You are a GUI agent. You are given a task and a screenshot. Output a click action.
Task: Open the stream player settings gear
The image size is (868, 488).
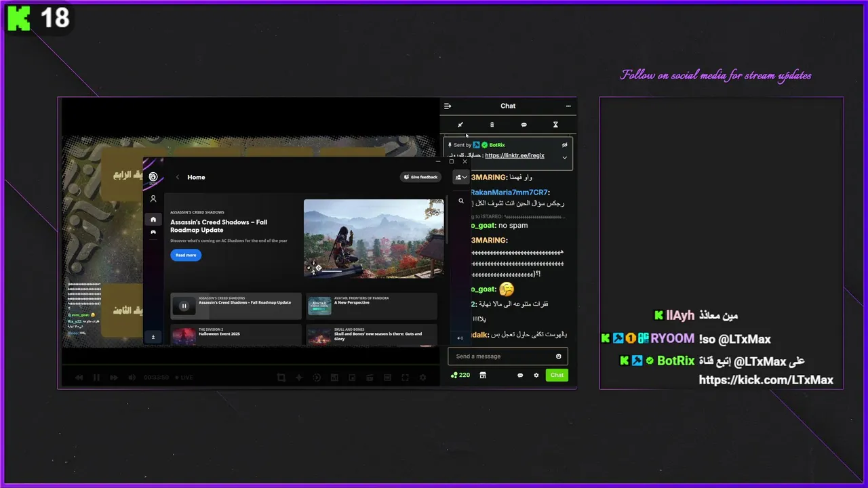(x=422, y=378)
